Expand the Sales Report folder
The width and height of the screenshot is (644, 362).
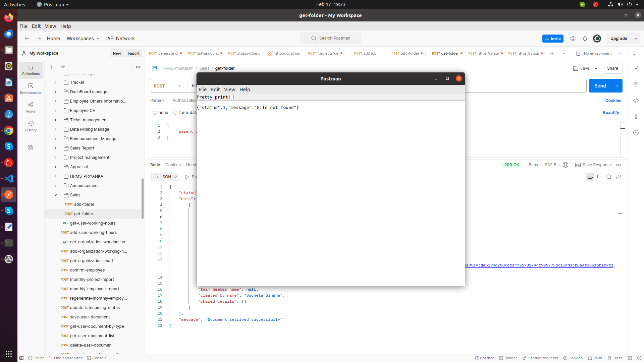coord(55,148)
